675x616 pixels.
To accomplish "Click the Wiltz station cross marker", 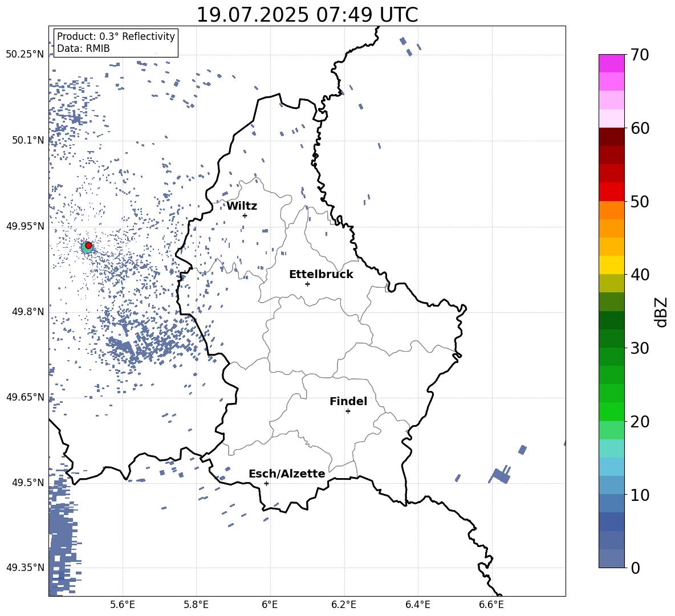I will click(245, 215).
